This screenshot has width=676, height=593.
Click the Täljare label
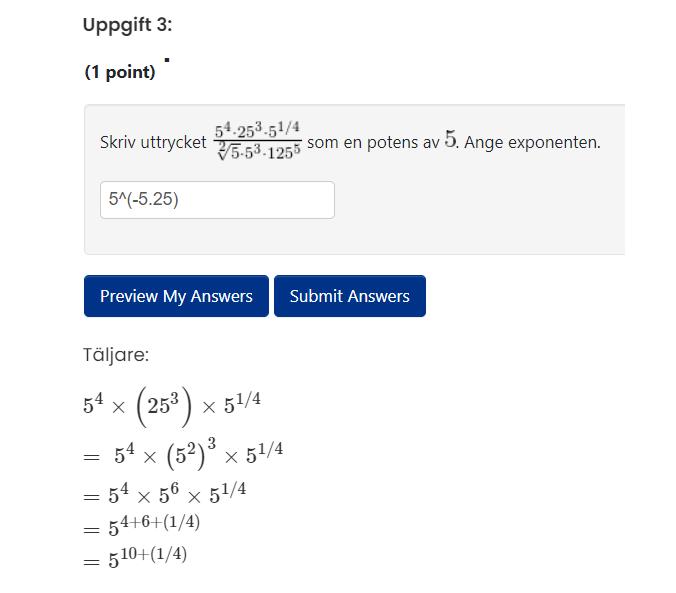(x=116, y=354)
